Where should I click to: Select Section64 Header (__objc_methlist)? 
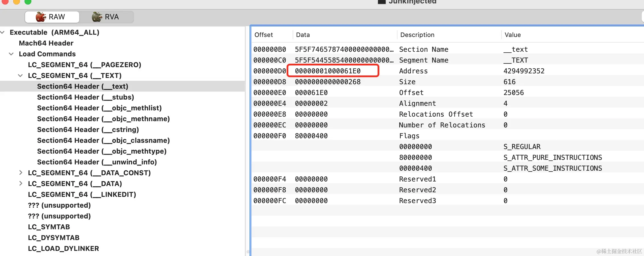pos(99,108)
